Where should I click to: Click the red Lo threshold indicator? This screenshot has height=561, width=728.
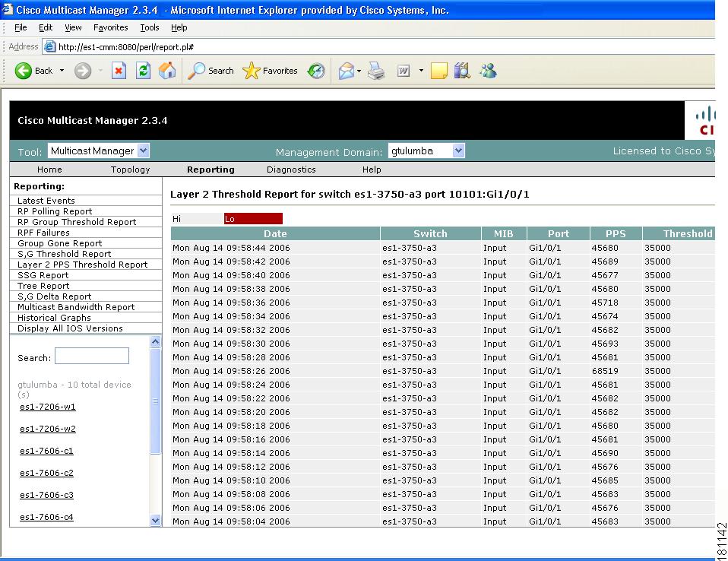tap(253, 219)
